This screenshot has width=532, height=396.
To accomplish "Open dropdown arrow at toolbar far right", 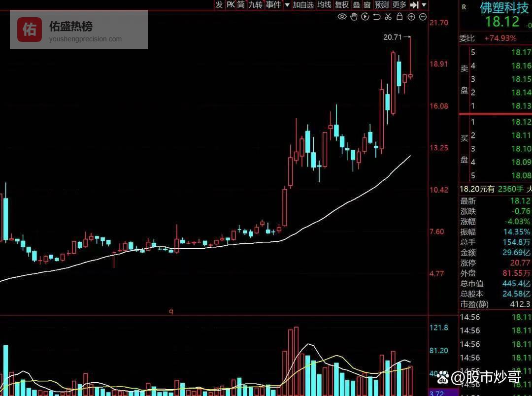I will point(424,5).
